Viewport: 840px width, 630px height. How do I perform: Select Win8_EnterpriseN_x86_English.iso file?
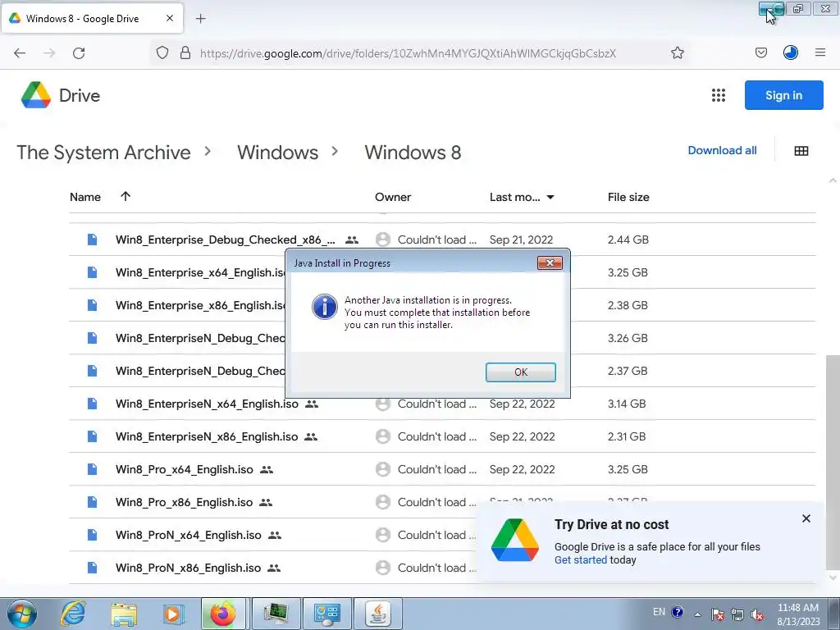click(442, 436)
